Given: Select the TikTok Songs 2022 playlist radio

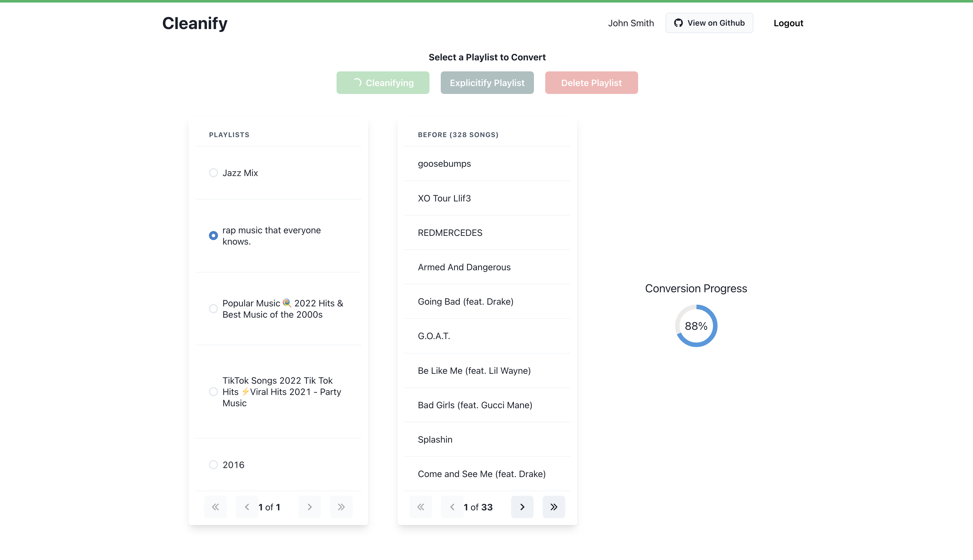Looking at the screenshot, I should (x=213, y=392).
